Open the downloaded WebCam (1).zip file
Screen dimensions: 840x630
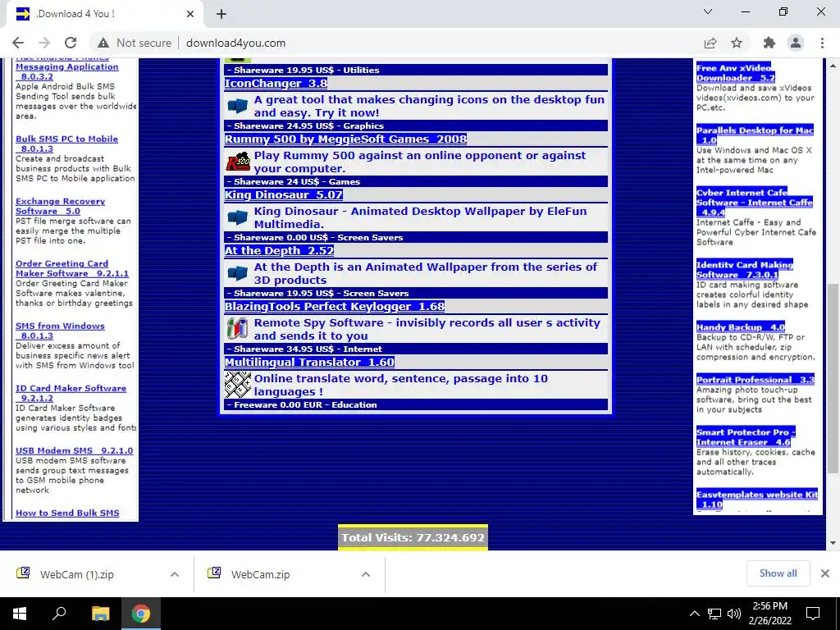[77, 574]
